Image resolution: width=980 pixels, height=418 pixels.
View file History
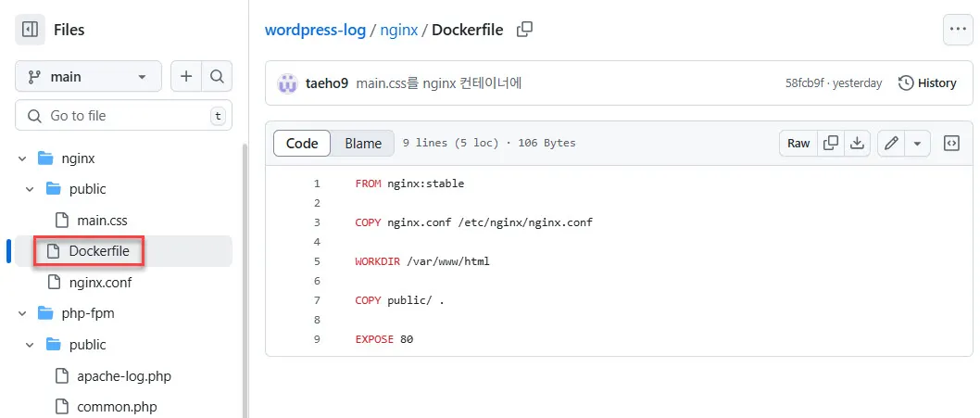click(927, 83)
